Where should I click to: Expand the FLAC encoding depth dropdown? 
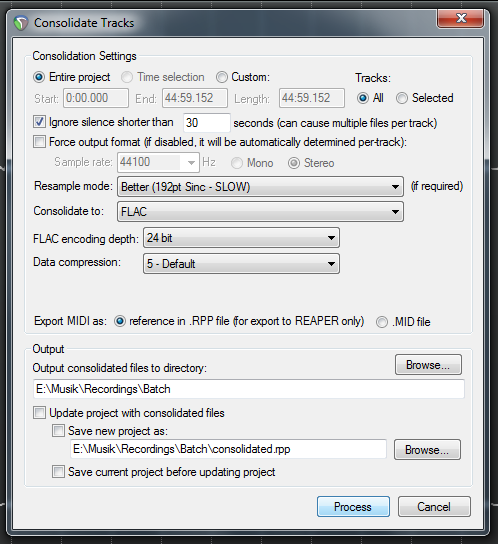coord(241,238)
